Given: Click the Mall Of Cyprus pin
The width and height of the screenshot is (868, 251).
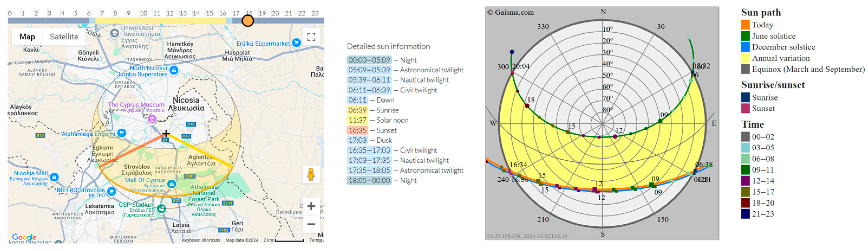Looking at the screenshot, I should point(172,184).
